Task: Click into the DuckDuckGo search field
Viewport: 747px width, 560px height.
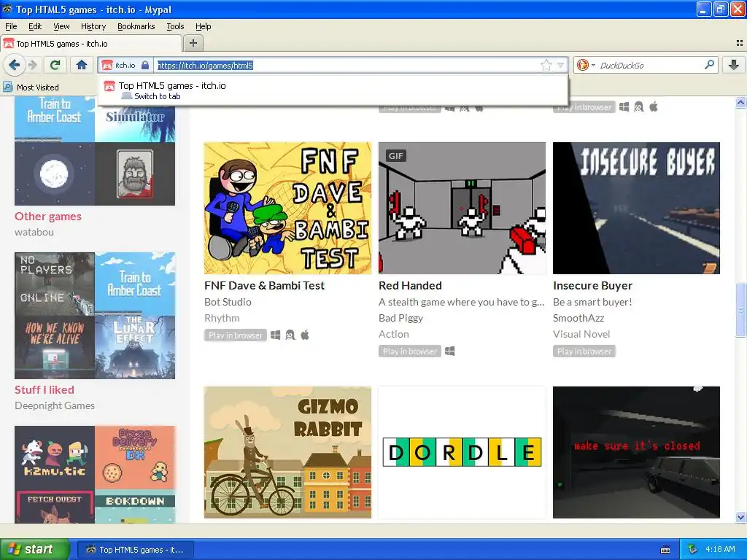Action: click(650, 65)
